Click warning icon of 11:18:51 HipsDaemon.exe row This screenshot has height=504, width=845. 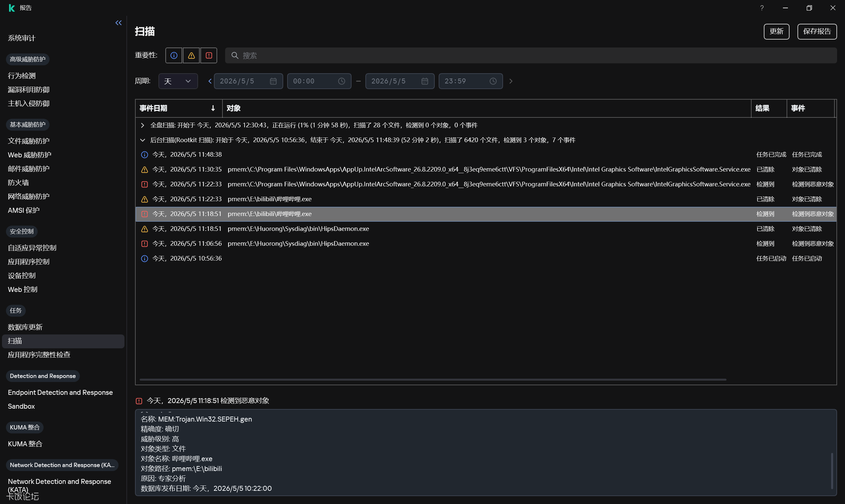tap(144, 229)
